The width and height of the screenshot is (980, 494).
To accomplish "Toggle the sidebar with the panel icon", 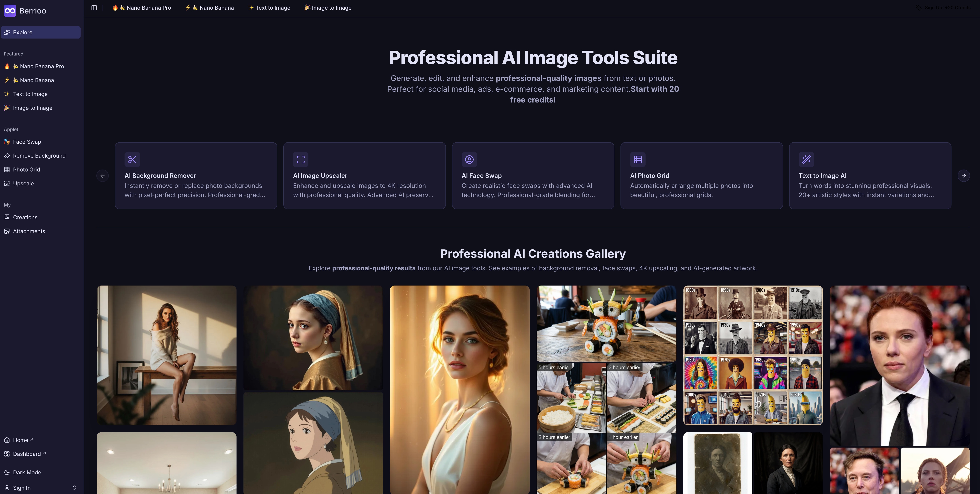I will 94,7.
